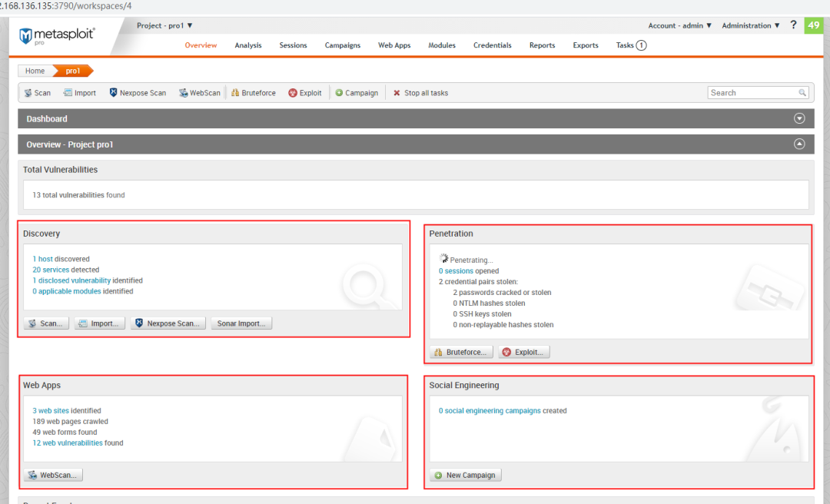Click the green 49 notifications badge
830x504 pixels.
(814, 25)
